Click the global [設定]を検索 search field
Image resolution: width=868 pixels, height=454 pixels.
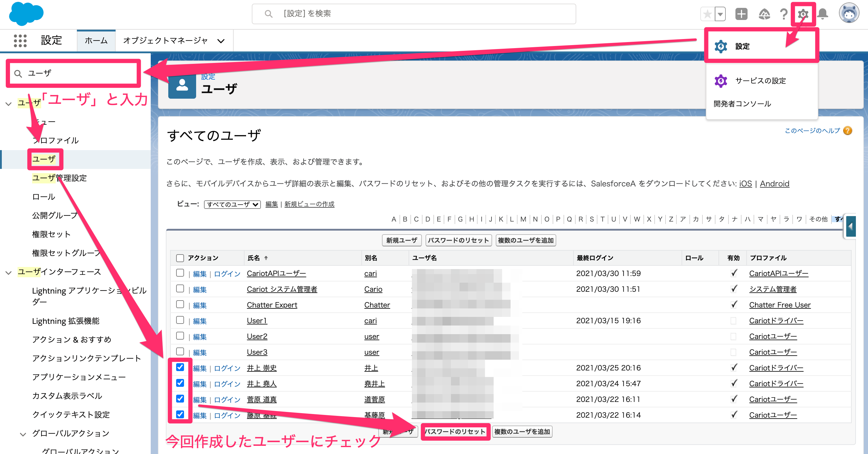tap(414, 14)
